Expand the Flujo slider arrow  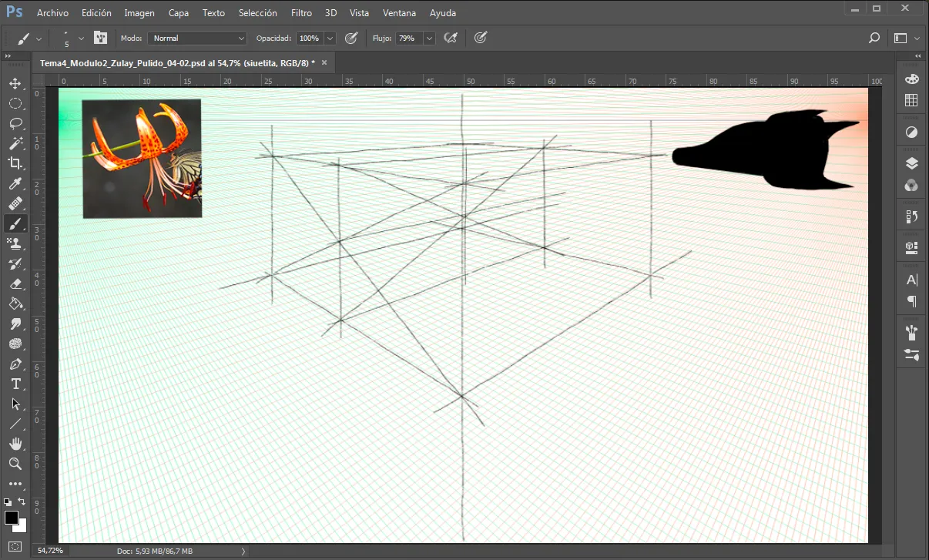click(x=429, y=38)
